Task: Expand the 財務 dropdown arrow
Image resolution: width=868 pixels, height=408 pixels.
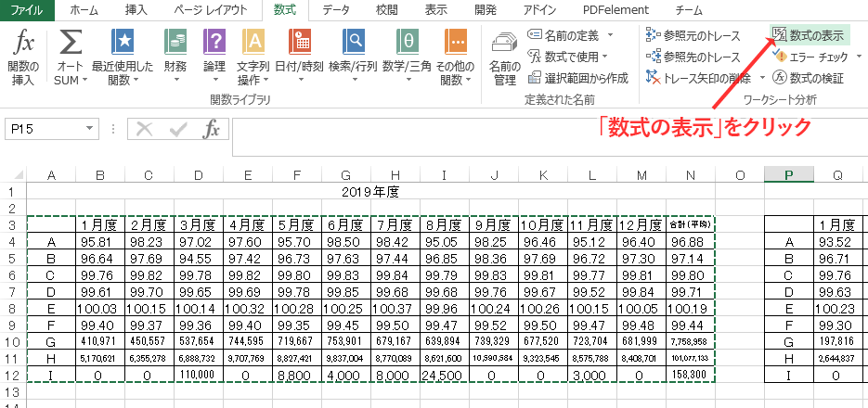Action: pyautogui.click(x=176, y=80)
